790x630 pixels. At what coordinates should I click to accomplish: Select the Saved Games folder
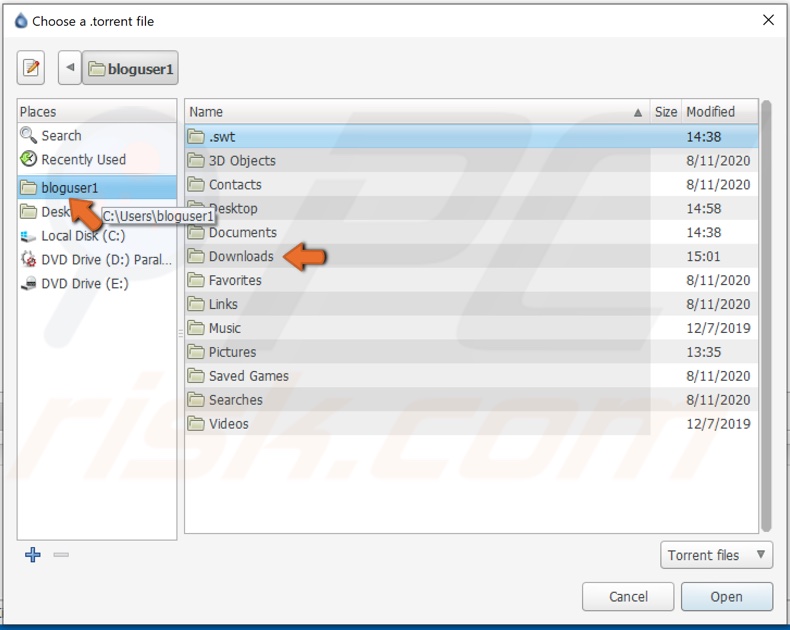point(472,376)
